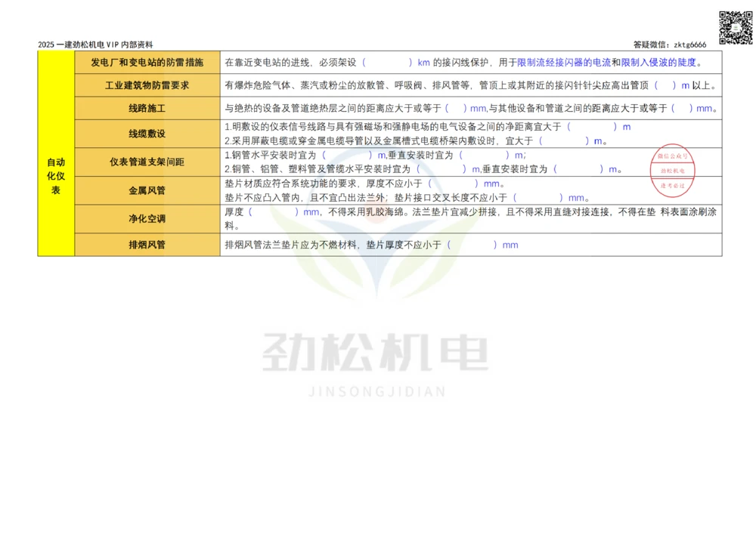
Task: Click the red 劲松机电 circular stamp
Action: pos(673,171)
